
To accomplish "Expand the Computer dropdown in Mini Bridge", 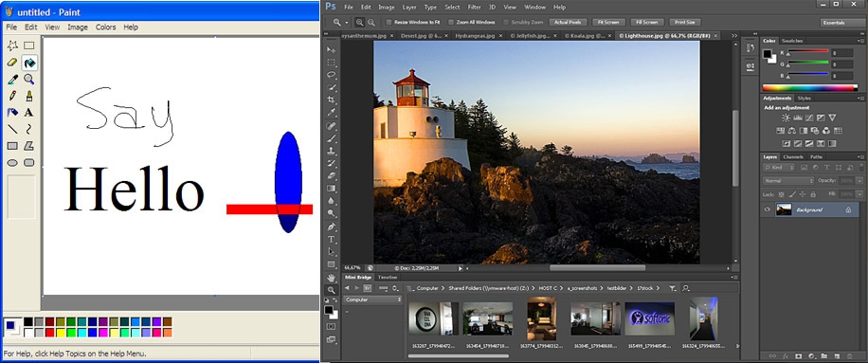I will coord(373,299).
